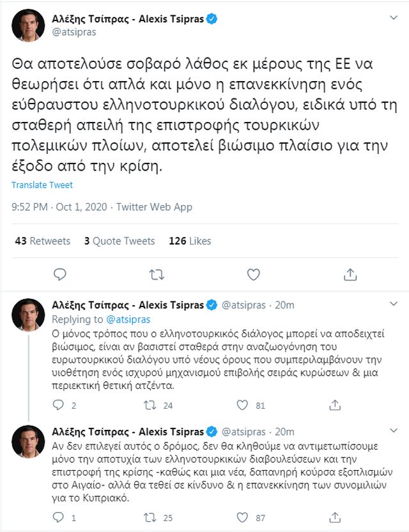Open main tweet author's profile picture
This screenshot has width=409, height=532.
point(28,26)
